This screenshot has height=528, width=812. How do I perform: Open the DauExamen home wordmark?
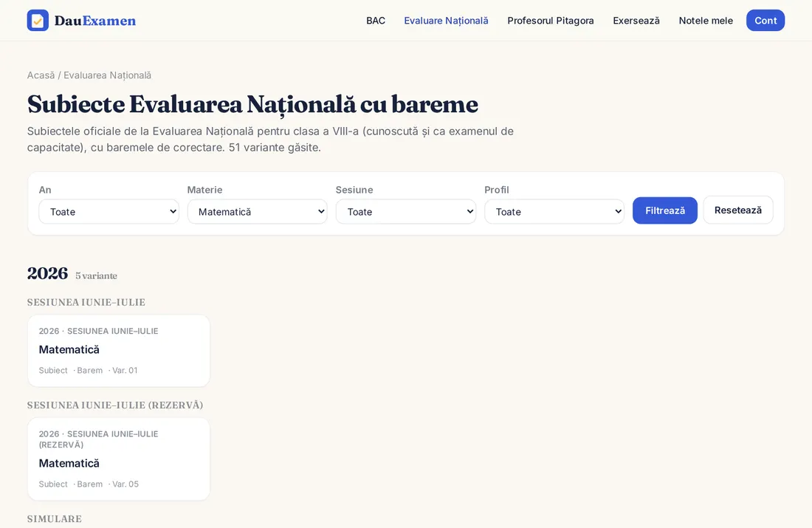pyautogui.click(x=94, y=20)
